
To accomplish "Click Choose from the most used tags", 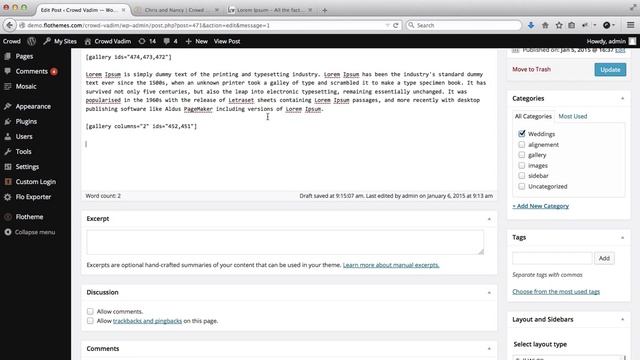I will tap(556, 292).
